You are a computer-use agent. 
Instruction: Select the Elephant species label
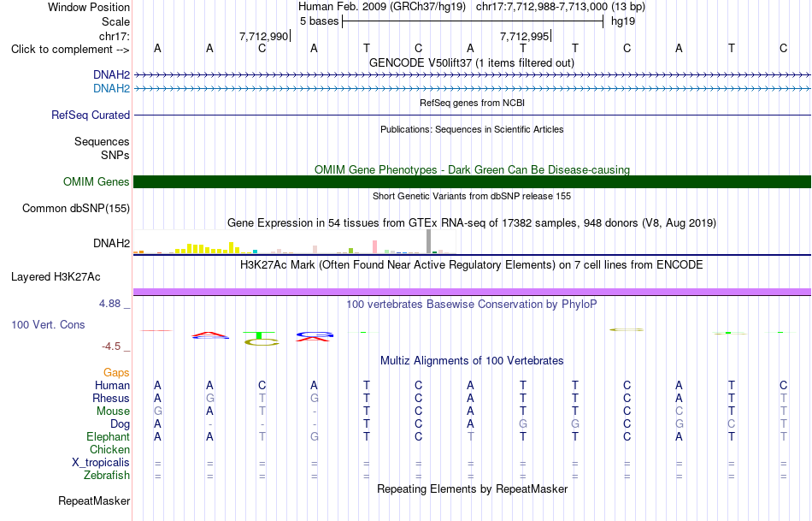click(x=108, y=437)
